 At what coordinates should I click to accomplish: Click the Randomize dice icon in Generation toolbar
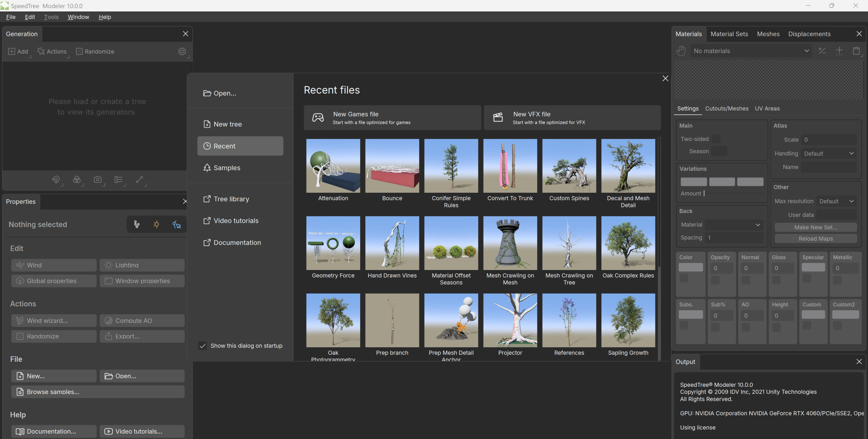tap(79, 51)
